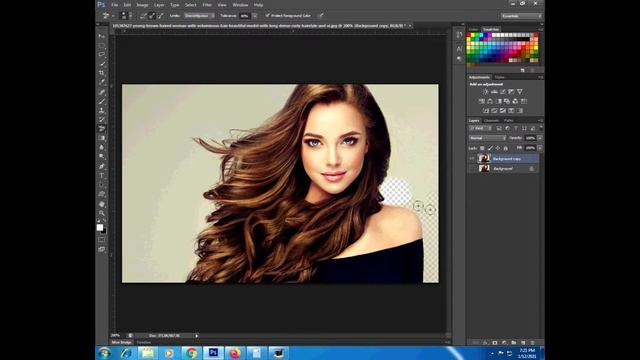The height and width of the screenshot is (360, 640).
Task: Select the Clone Stamp tool
Action: click(x=102, y=110)
